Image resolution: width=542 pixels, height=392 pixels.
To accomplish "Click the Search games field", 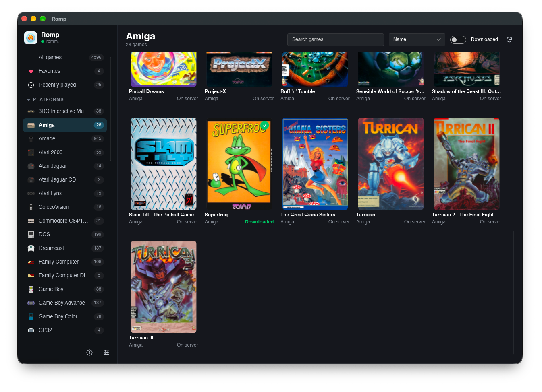I will [335, 39].
